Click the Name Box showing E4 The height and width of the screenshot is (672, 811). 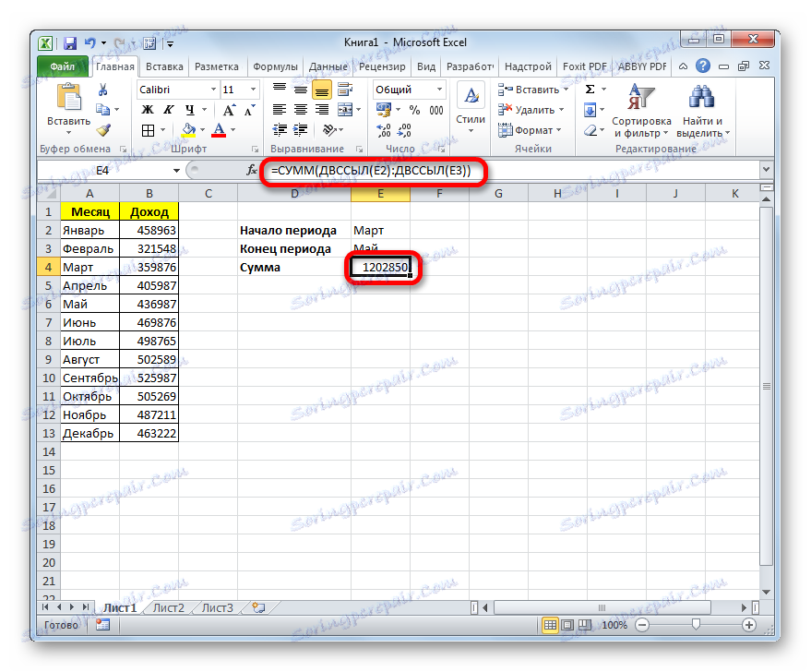[103, 170]
